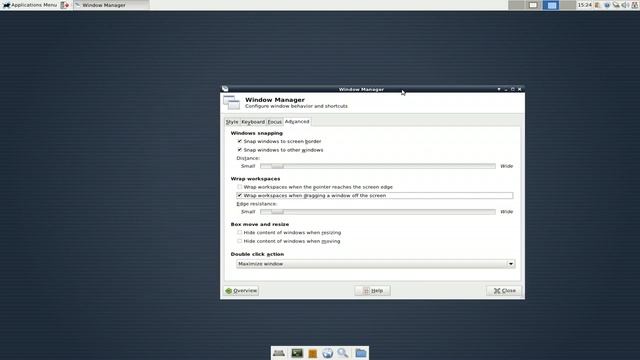Open the Double click action dropdown

[x=376, y=264]
